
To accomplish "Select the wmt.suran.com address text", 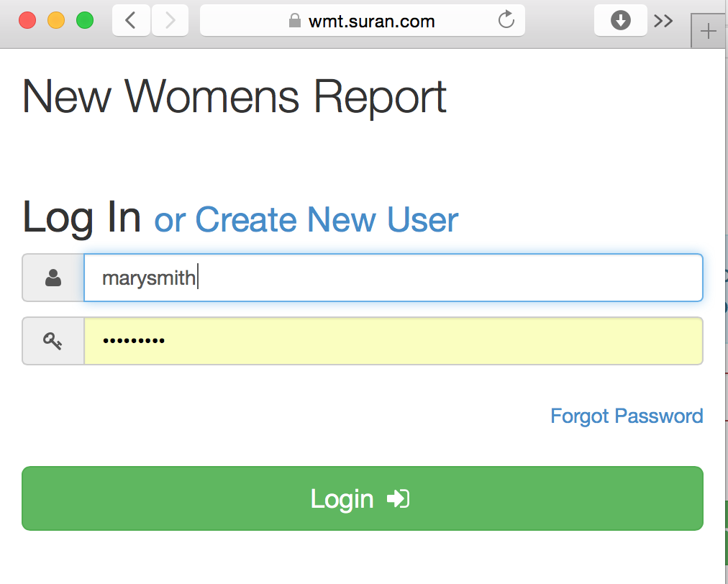I will [371, 21].
